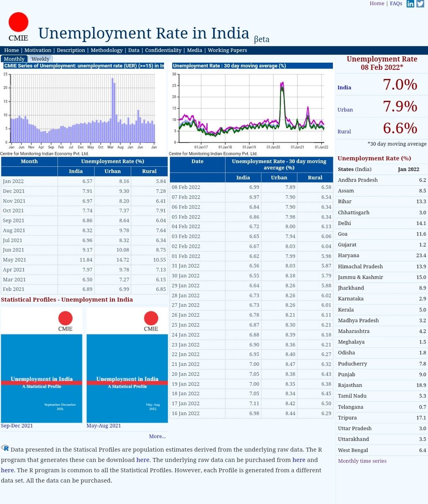
Task: Click the Monthly time series link
Action: pyautogui.click(x=362, y=461)
